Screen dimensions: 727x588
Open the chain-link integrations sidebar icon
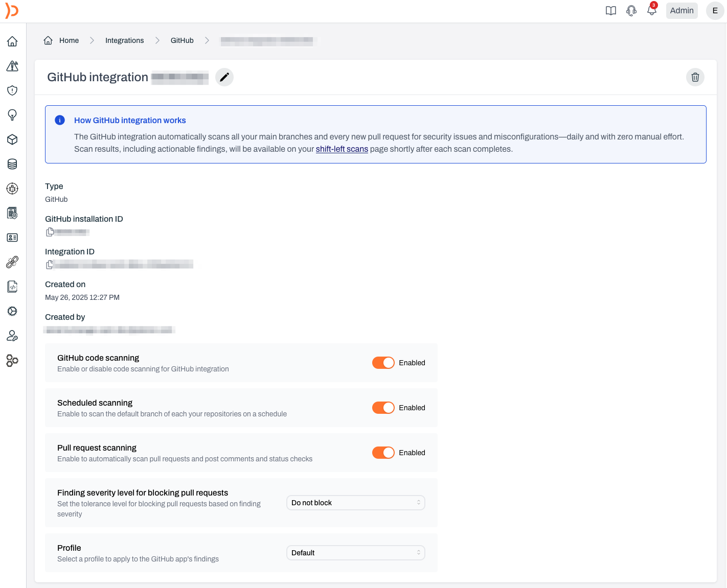point(12,262)
